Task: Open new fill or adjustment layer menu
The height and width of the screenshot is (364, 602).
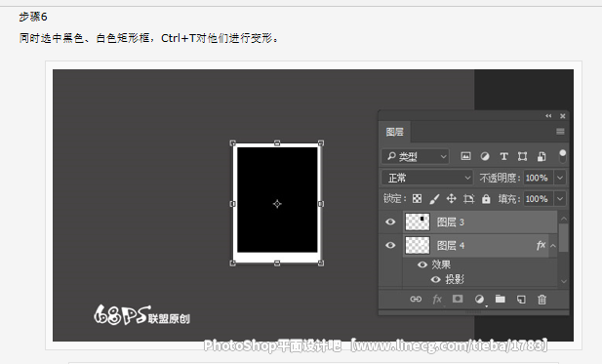Action: click(479, 300)
